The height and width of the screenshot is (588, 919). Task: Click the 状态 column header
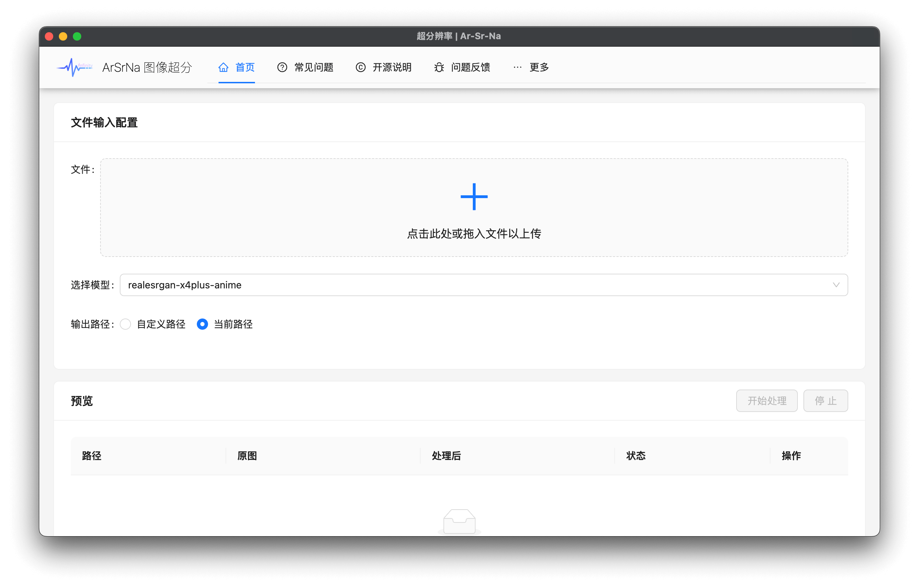(636, 455)
